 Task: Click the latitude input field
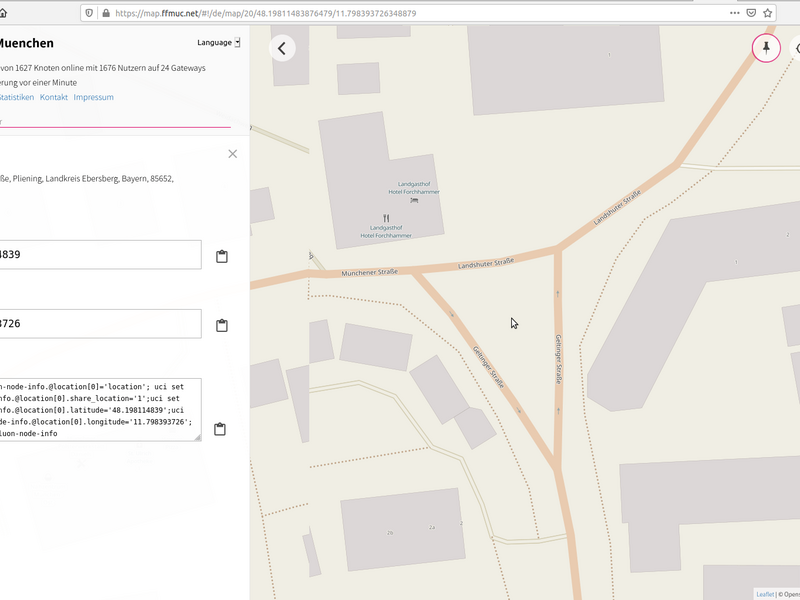point(101,255)
